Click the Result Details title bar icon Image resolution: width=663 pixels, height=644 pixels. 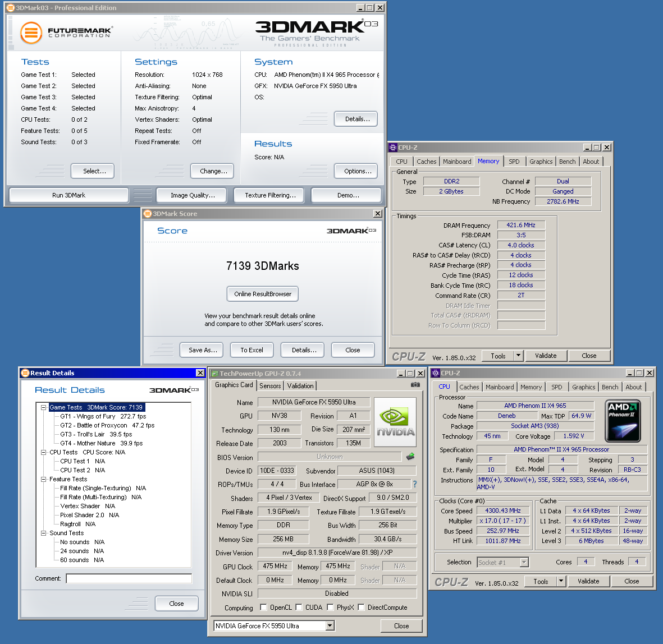tap(25, 372)
